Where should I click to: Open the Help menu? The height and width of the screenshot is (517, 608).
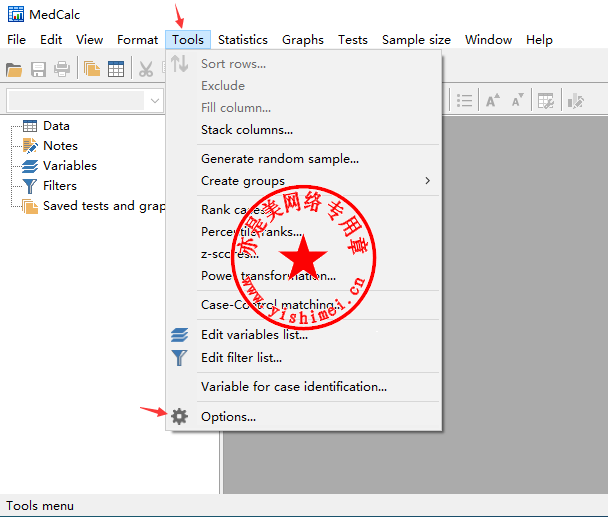click(x=539, y=40)
